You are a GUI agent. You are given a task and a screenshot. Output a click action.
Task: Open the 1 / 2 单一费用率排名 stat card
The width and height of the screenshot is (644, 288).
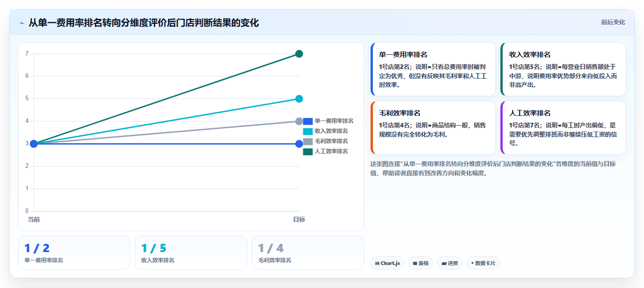(74, 253)
